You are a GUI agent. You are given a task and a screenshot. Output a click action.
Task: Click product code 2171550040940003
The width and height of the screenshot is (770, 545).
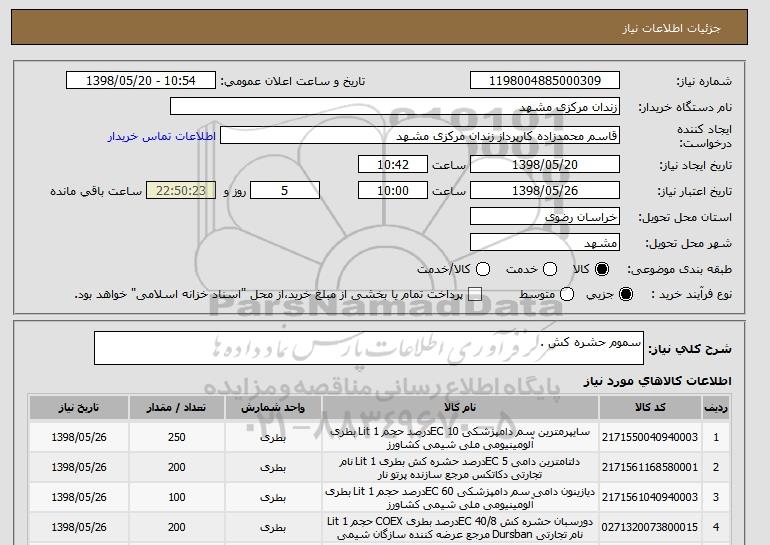650,437
